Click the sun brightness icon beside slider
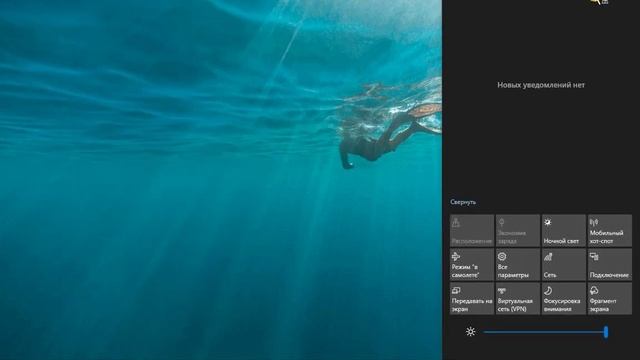Screen dimensions: 640x360 click(x=470, y=331)
